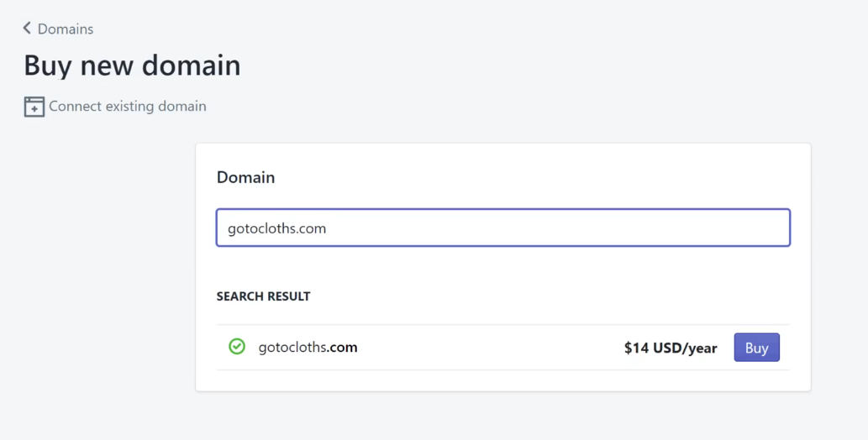
Task: Click empty right side of domain field
Action: point(672,228)
